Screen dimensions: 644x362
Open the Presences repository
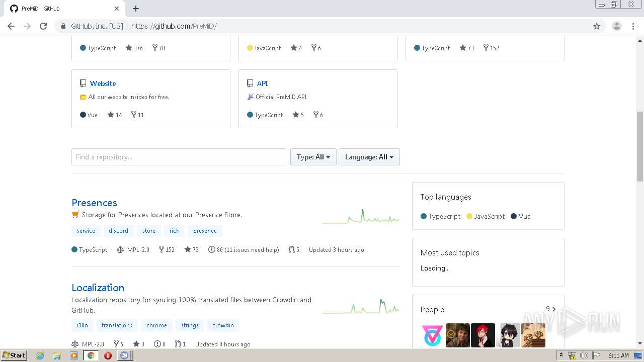pos(94,203)
